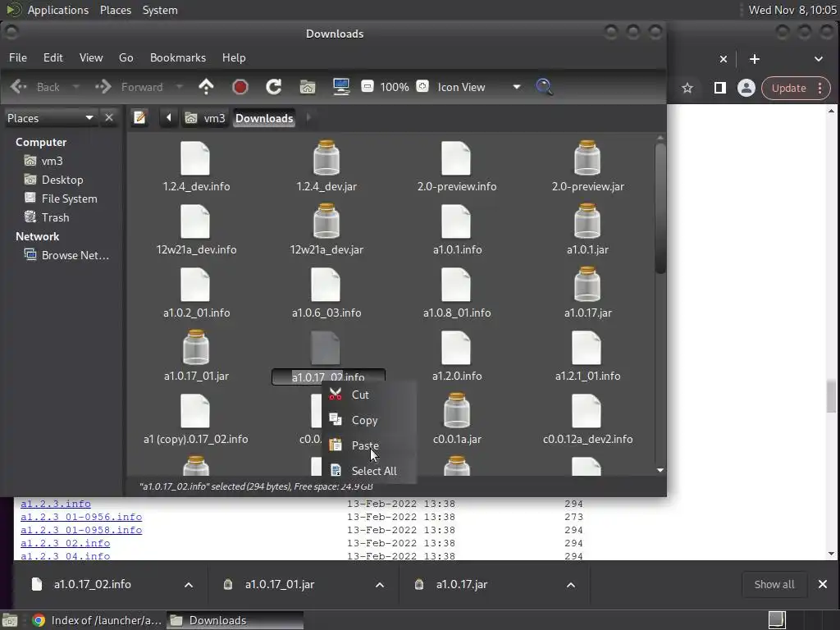Select 12w21a_dev.jar file icon
Viewport: 840px width, 630px height.
tap(326, 221)
